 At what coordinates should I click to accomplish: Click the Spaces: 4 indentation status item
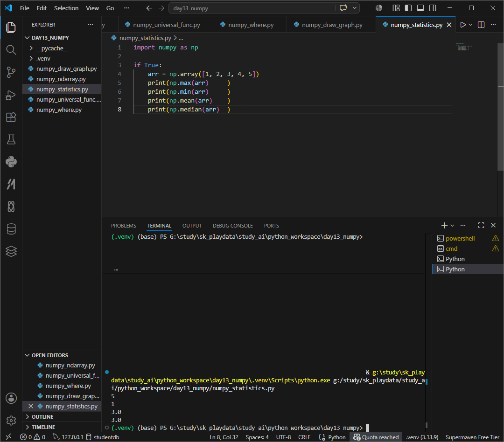(257, 437)
